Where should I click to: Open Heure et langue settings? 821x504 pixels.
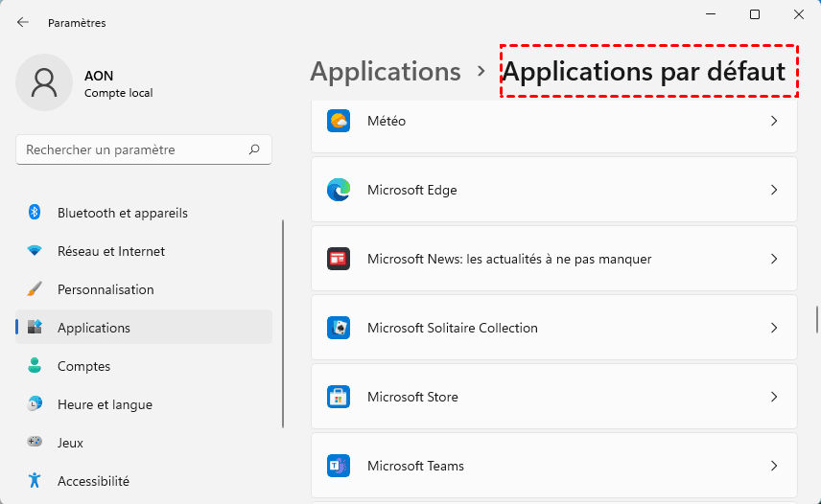point(105,404)
